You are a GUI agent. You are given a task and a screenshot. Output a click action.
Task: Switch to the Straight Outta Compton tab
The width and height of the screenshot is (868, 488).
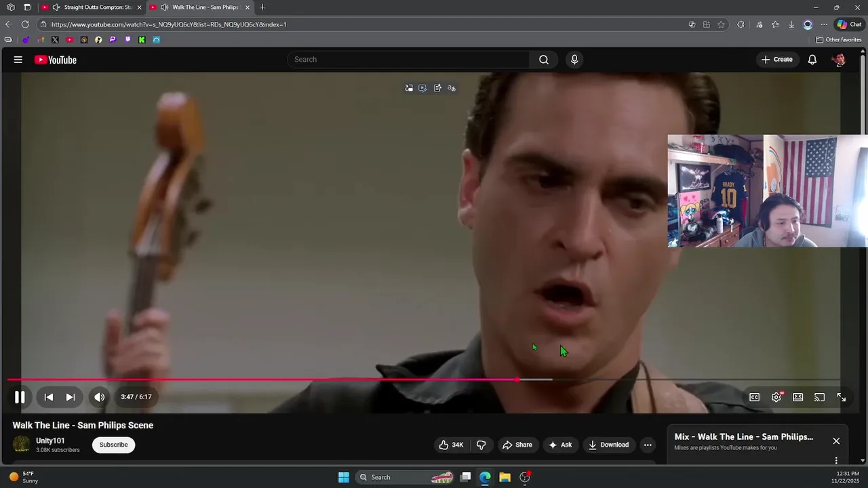click(x=98, y=7)
